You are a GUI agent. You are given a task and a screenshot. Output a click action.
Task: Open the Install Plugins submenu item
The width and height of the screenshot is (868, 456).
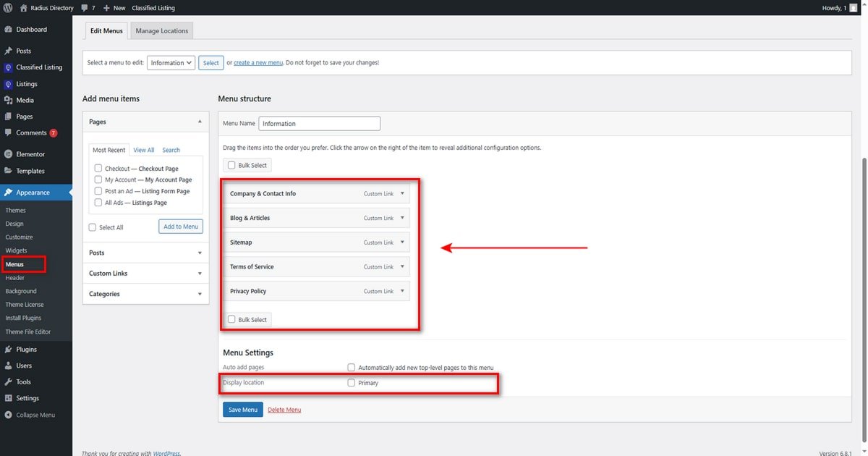pos(23,318)
